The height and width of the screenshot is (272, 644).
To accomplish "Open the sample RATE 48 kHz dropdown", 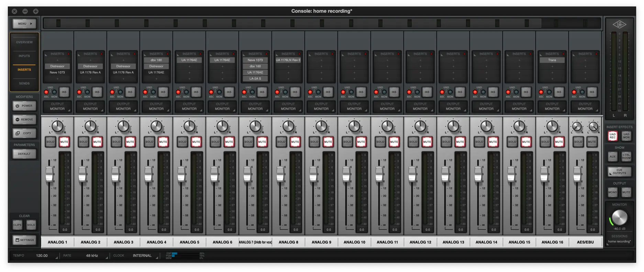I will pos(92,256).
